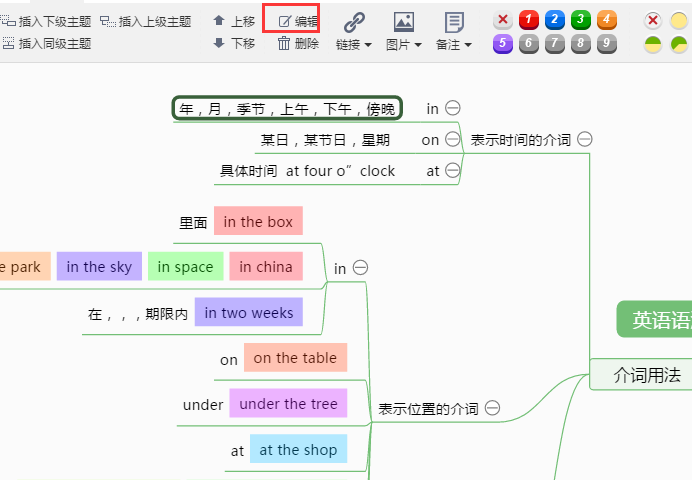Click the 'under the tree' violet label
The image size is (692, 480).
[288, 403]
